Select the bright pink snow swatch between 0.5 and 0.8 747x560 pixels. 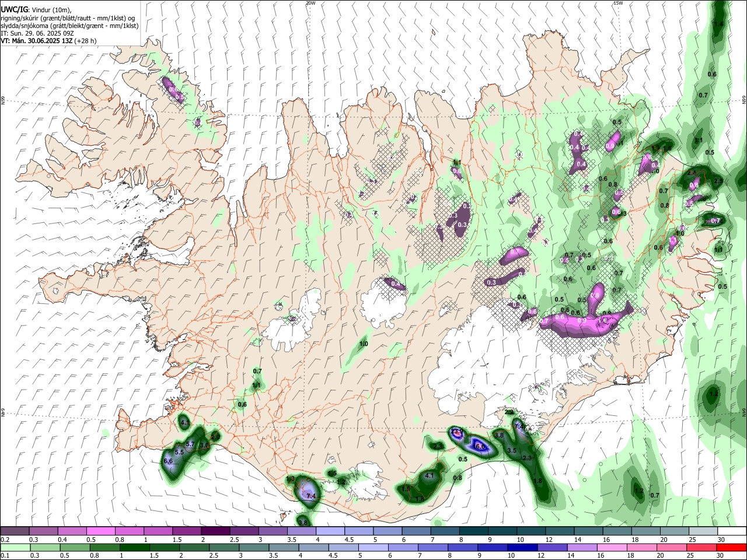100,531
